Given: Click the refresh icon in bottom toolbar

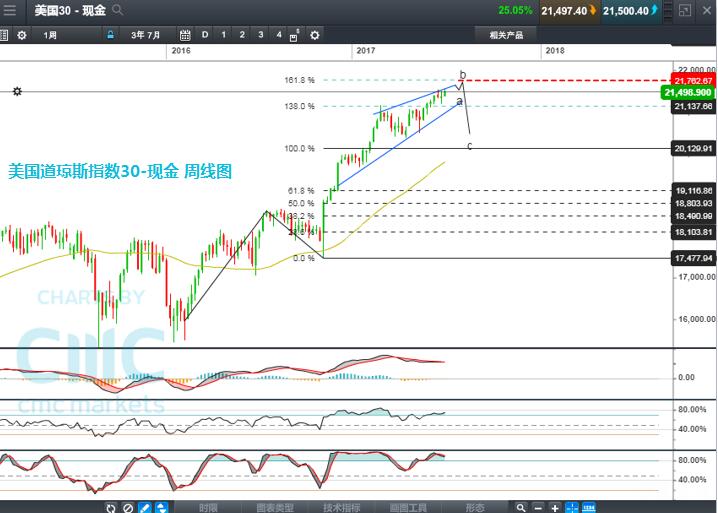Looking at the screenshot, I should (x=110, y=507).
